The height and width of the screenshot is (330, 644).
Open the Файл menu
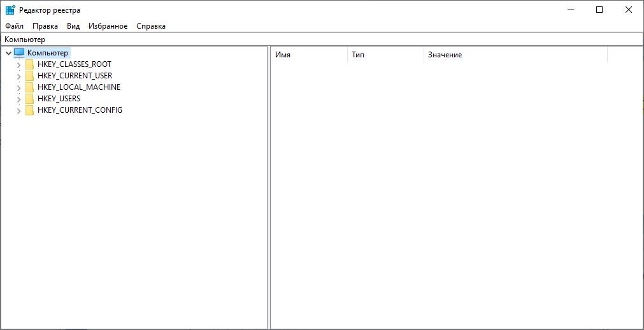point(15,26)
